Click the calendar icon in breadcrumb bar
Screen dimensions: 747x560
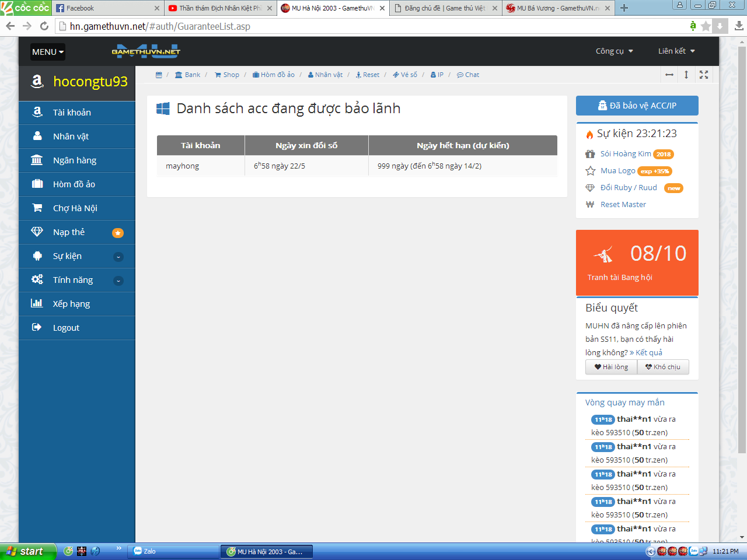[159, 75]
